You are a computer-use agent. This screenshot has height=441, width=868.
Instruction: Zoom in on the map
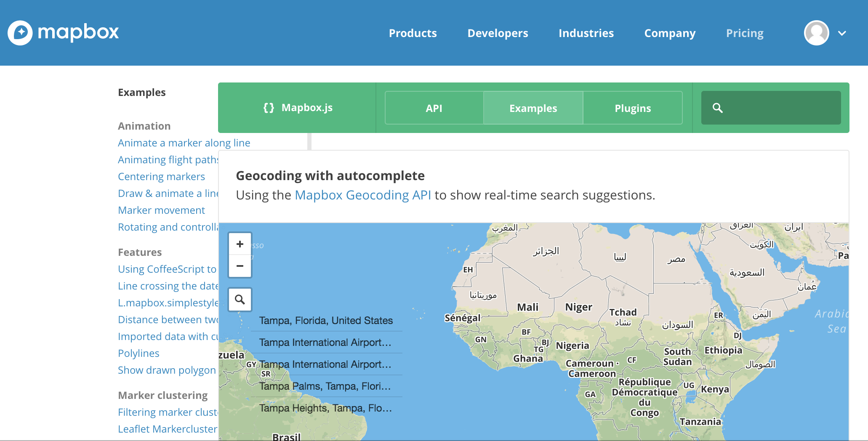coord(240,244)
